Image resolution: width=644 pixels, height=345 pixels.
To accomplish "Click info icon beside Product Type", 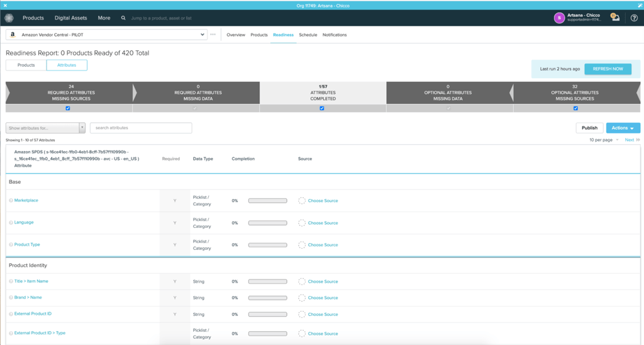I will coord(11,245).
